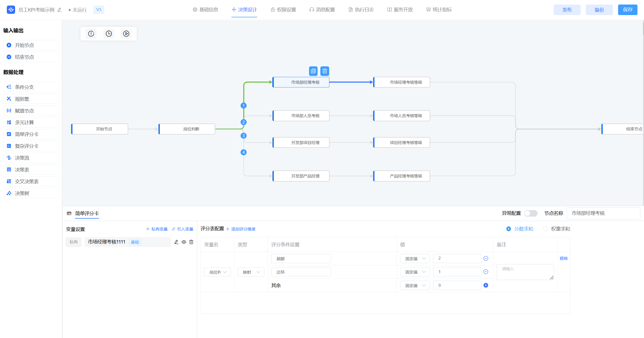Click the clock history icon in canvas toolbar
This screenshot has width=644, height=338.
tap(109, 34)
